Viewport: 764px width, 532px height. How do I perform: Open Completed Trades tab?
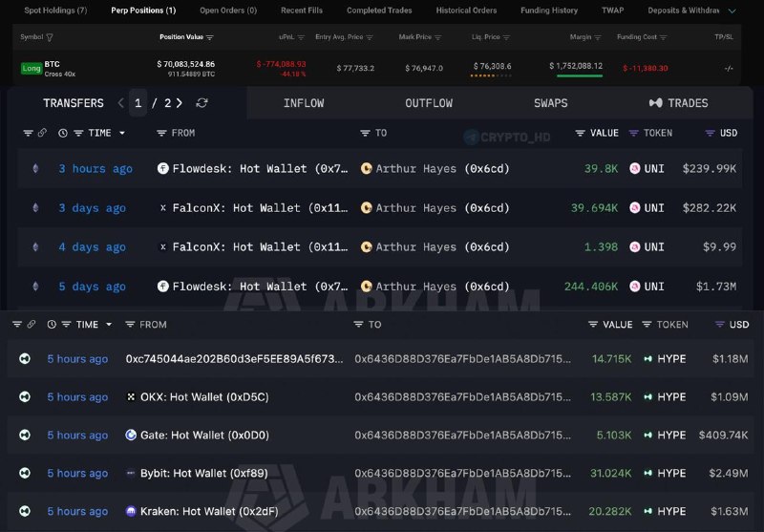(x=379, y=11)
